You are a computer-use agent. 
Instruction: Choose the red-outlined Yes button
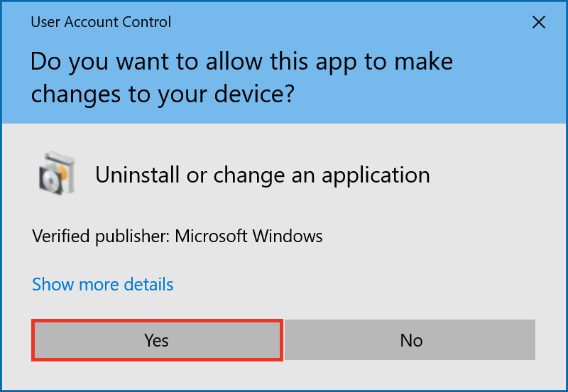pyautogui.click(x=156, y=340)
